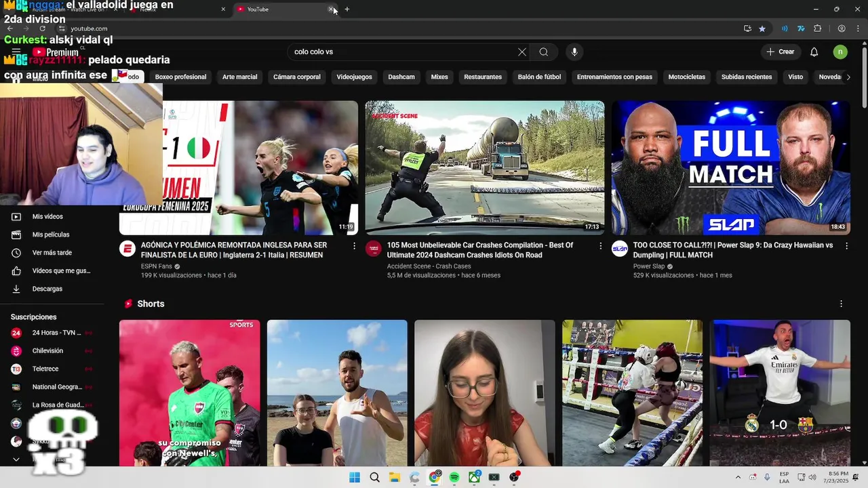Open the '105 Most Unbelievable Car Crashes' title

[480, 250]
